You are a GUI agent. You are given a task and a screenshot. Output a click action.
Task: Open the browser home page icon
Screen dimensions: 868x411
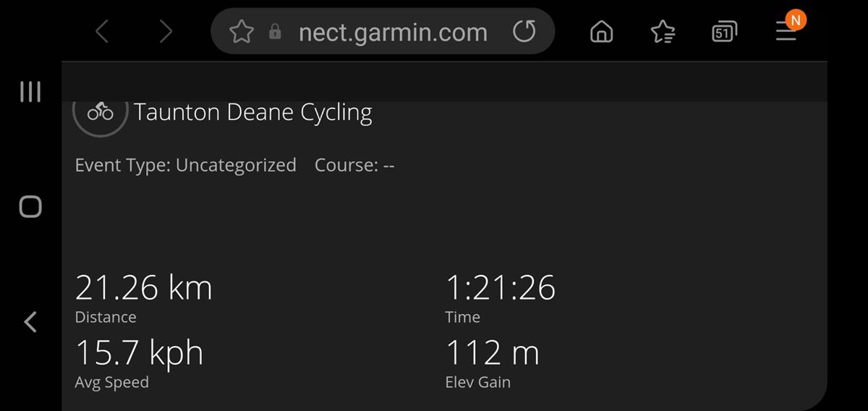coord(602,32)
